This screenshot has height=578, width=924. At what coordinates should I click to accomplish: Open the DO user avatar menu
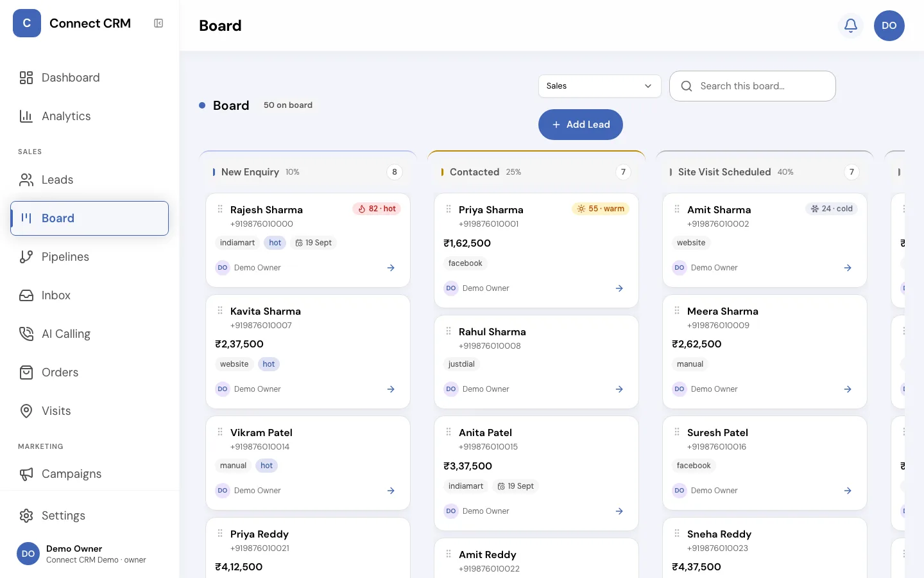point(889,26)
